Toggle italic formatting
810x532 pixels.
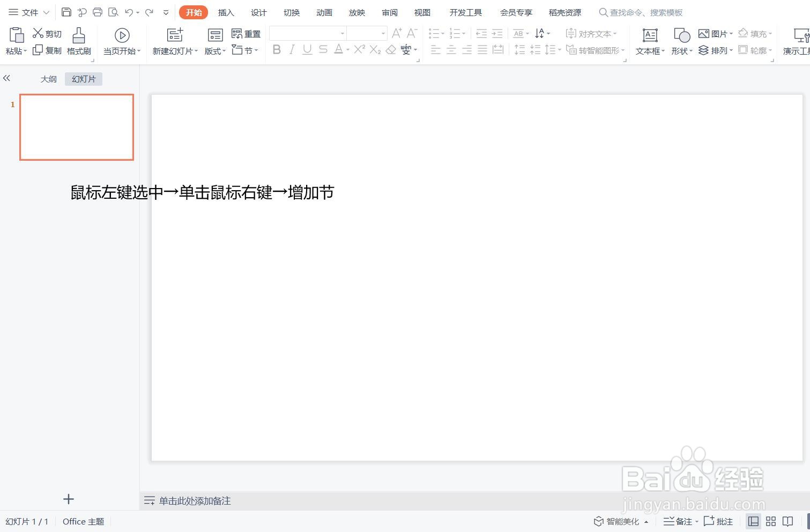click(291, 49)
